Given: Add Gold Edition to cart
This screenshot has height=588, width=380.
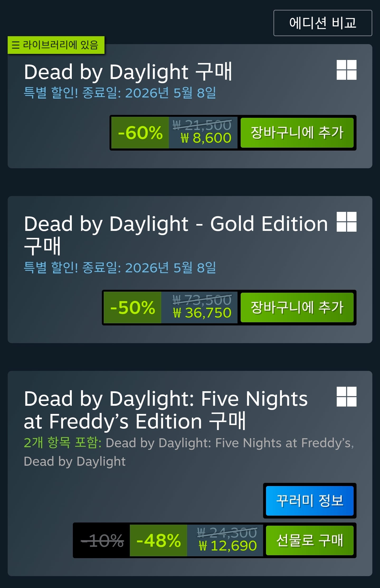Looking at the screenshot, I should pyautogui.click(x=297, y=307).
